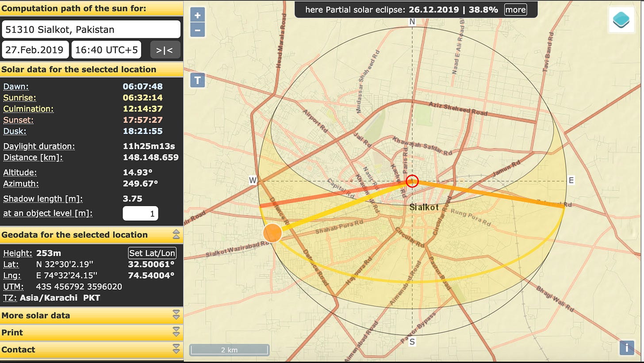Screen dimensions: 644x363
Task: Select culmination value 12:14:37
Action: click(143, 109)
